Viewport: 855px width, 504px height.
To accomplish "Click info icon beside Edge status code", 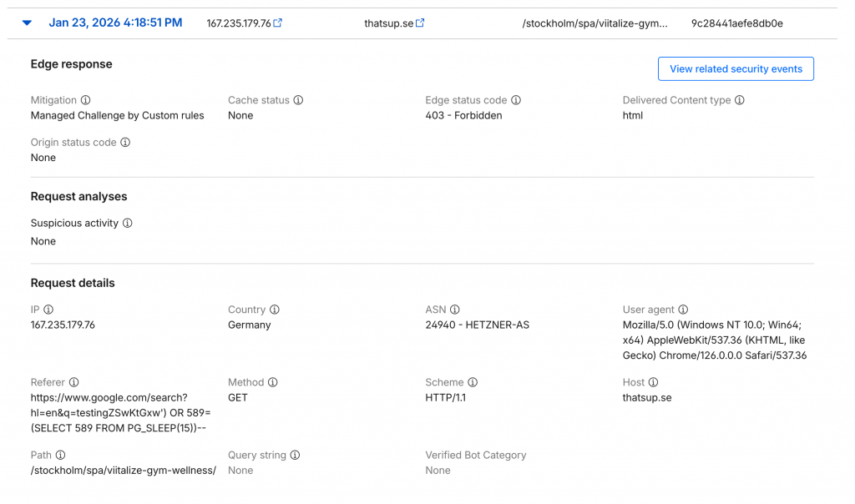I will (x=516, y=100).
